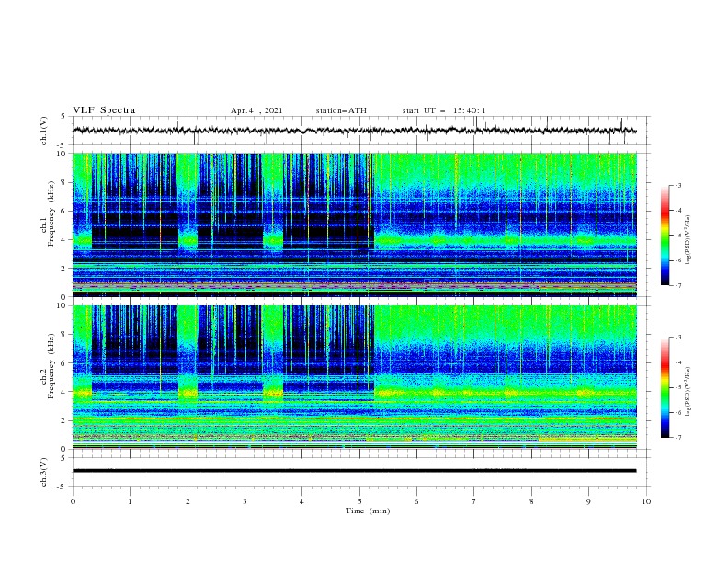Click tick label "6" on the time axis
Image resolution: width=728 pixels, height=563 pixels.
coord(416,501)
